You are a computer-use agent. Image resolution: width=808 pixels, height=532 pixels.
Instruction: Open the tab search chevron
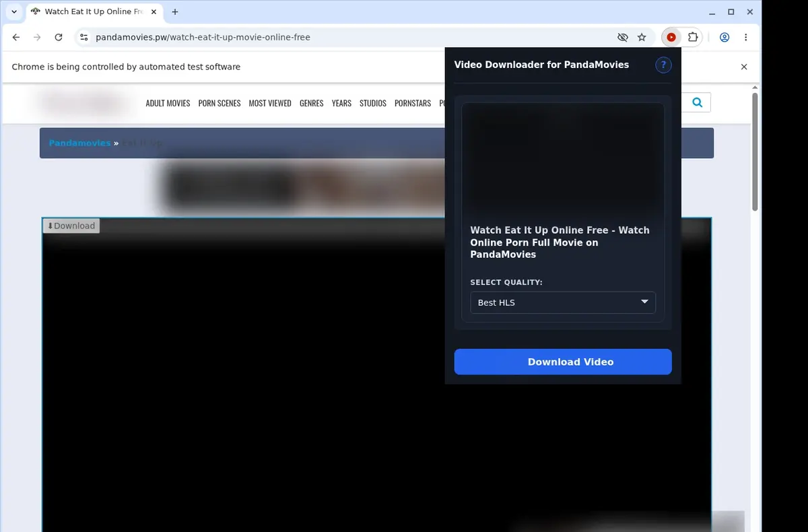pyautogui.click(x=14, y=12)
